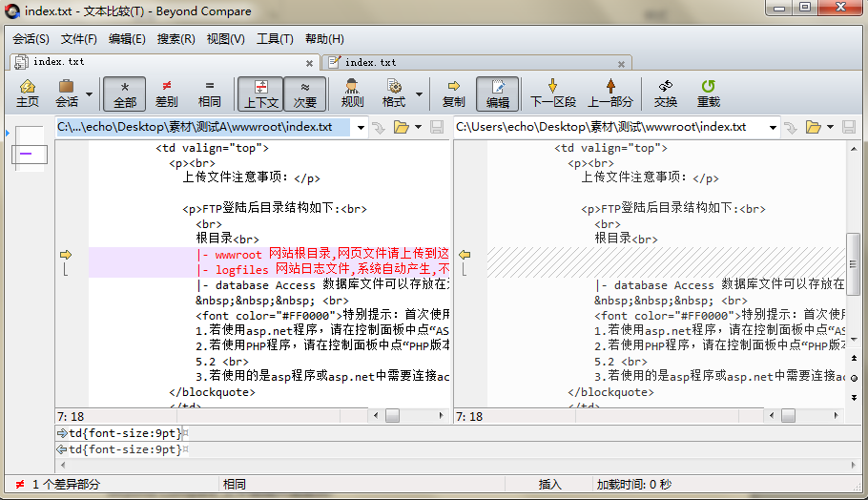Open the 规则 rules toolbar button

352,94
